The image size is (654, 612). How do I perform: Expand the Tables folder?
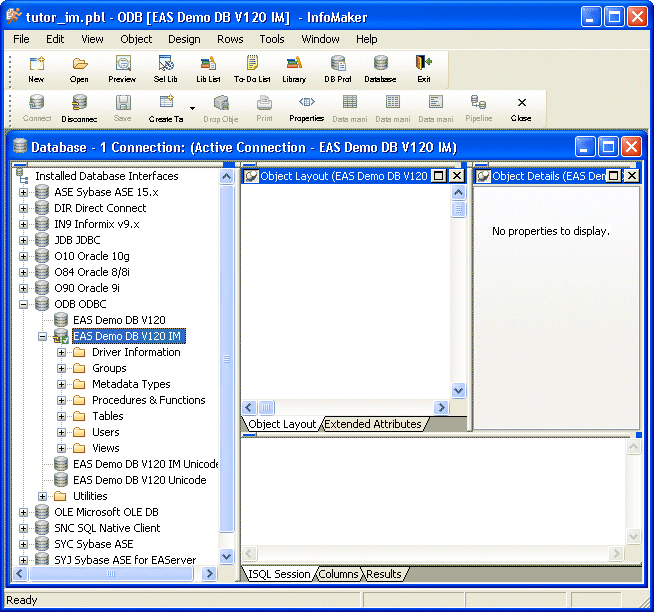point(61,416)
